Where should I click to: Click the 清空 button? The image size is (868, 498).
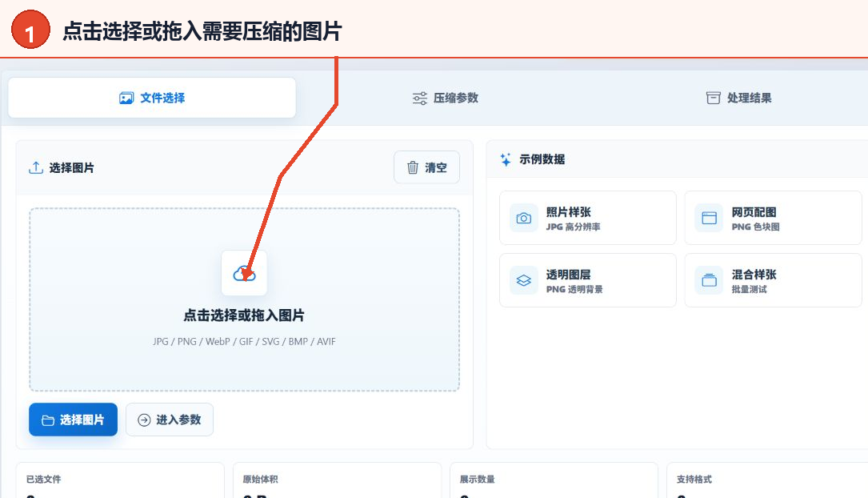(426, 167)
